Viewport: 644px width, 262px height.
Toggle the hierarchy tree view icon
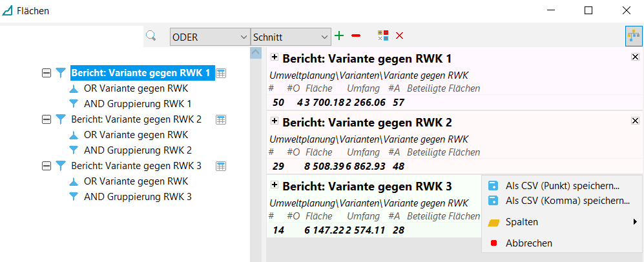[x=633, y=37]
